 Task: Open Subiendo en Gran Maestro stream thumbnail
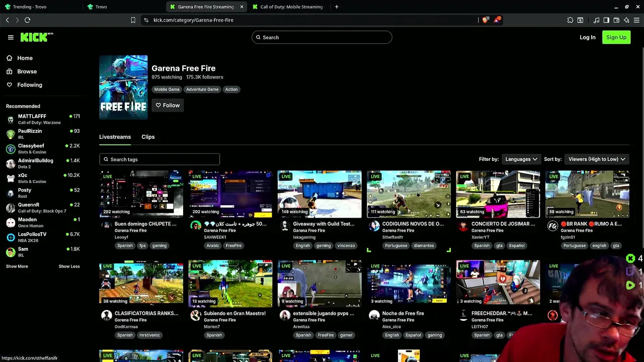tap(230, 284)
